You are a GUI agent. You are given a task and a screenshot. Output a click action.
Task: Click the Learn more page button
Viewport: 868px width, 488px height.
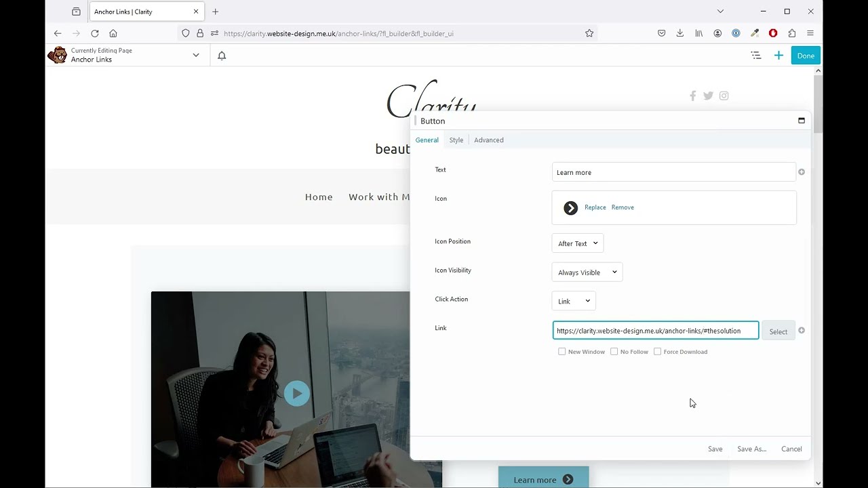click(x=543, y=479)
